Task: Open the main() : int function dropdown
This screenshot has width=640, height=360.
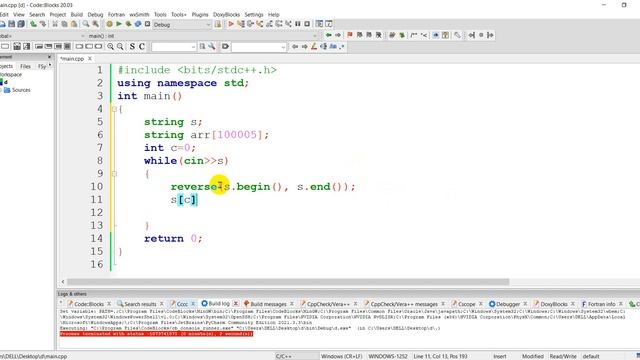Action: (202, 36)
